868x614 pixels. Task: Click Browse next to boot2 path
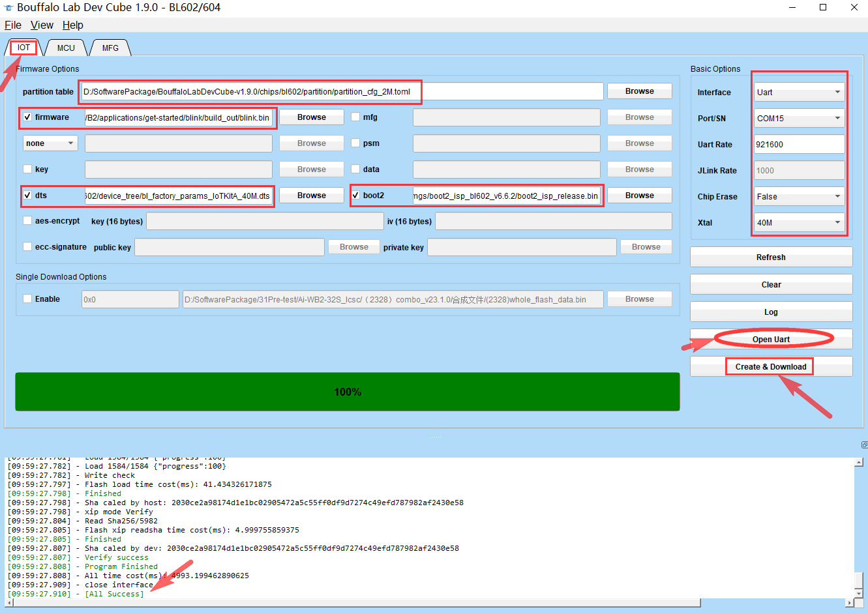640,196
